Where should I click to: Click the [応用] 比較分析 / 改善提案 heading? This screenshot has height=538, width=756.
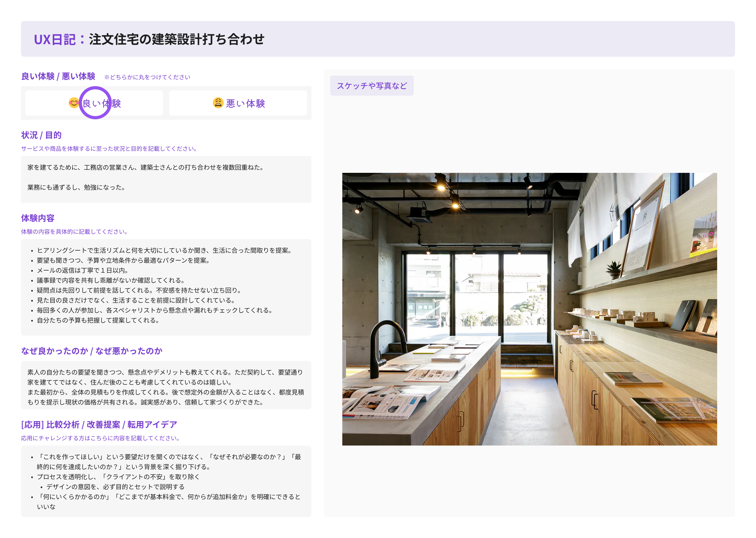(x=99, y=424)
